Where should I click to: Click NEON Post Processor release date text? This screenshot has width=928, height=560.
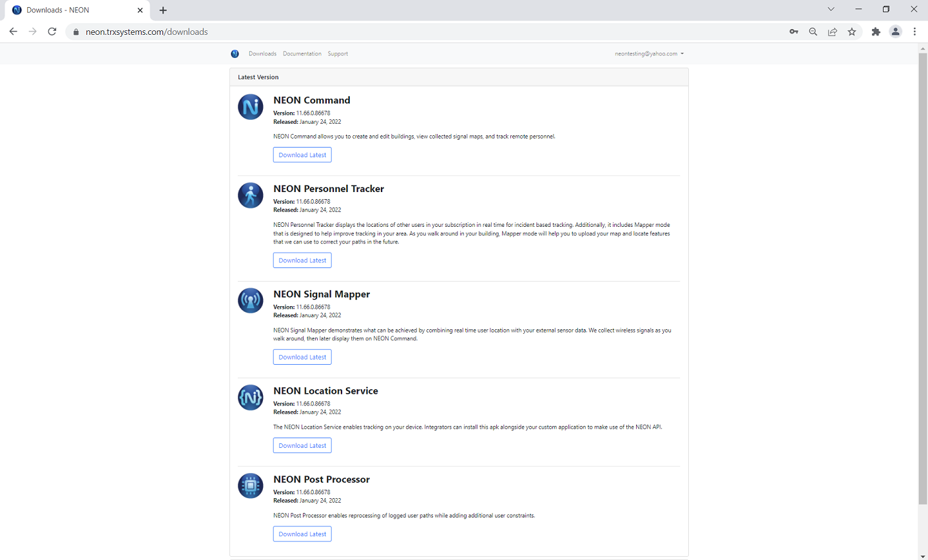(x=307, y=501)
